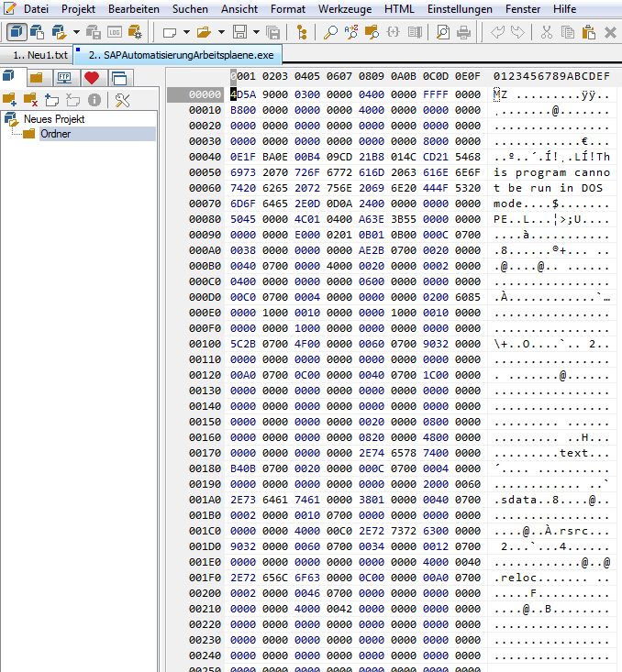Open the Fenster menu
The height and width of the screenshot is (672, 622).
(523, 9)
